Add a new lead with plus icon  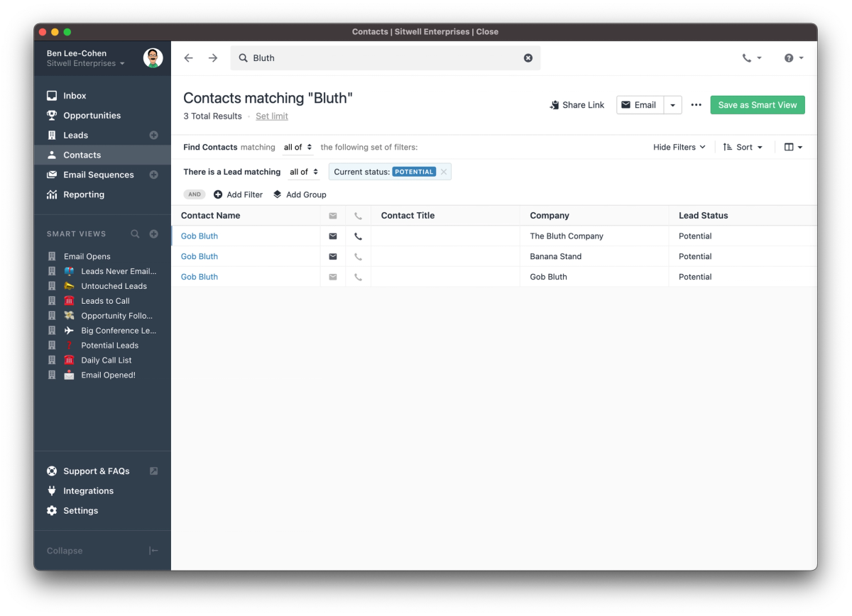[x=153, y=136]
